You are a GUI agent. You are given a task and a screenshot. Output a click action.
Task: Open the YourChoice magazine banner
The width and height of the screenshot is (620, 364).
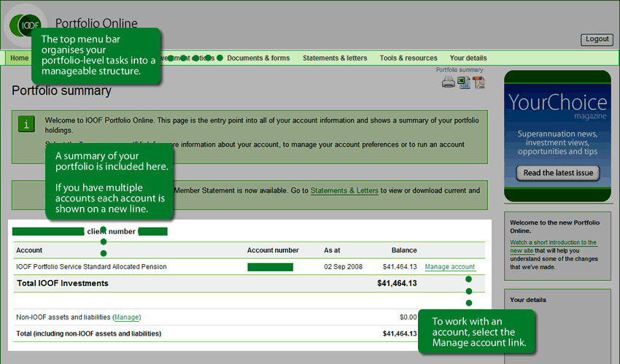[x=557, y=136]
